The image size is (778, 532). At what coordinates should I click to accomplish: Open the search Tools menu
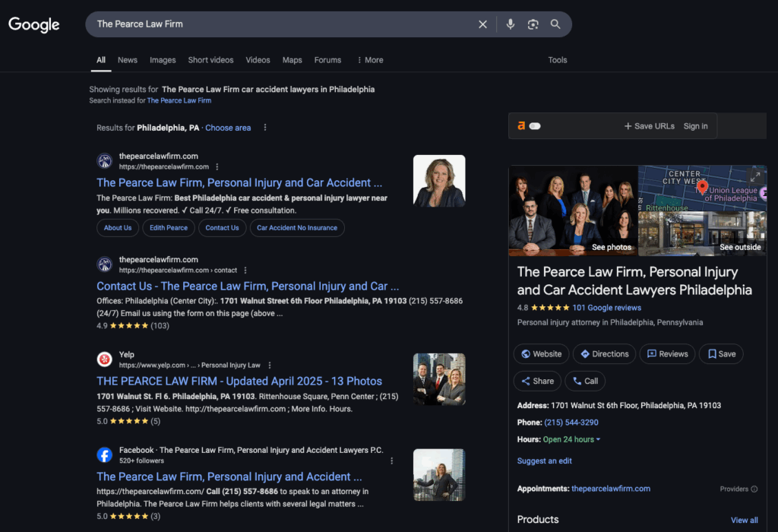(x=557, y=60)
